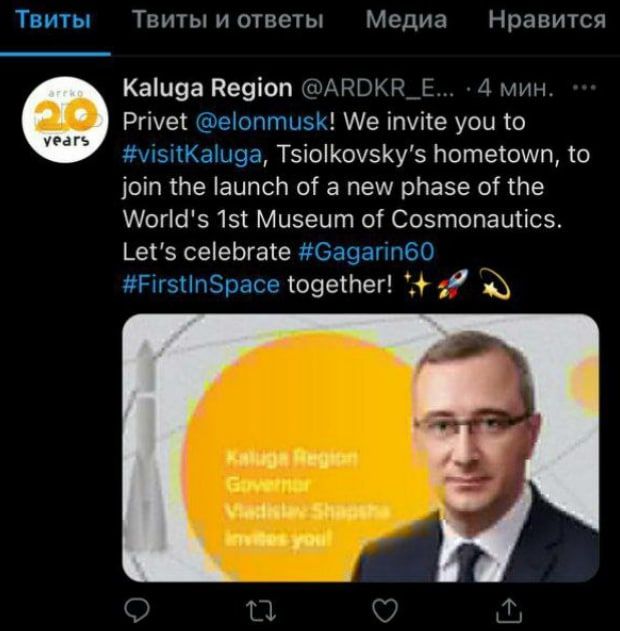The image size is (620, 631).
Task: Switch to the Твиты и ответы tab
Action: (228, 19)
